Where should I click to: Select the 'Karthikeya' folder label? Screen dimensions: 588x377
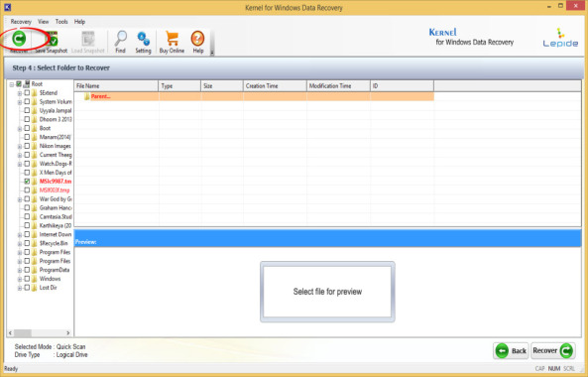(x=56, y=226)
